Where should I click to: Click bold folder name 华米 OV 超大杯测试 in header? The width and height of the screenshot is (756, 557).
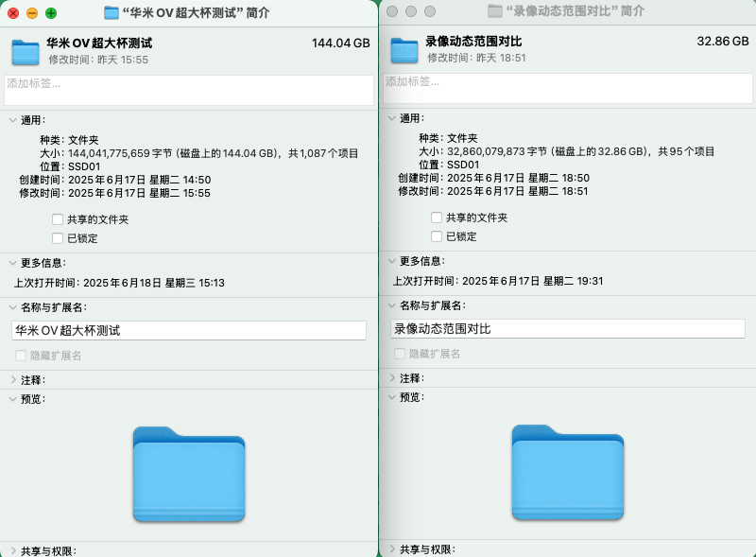pyautogui.click(x=99, y=44)
